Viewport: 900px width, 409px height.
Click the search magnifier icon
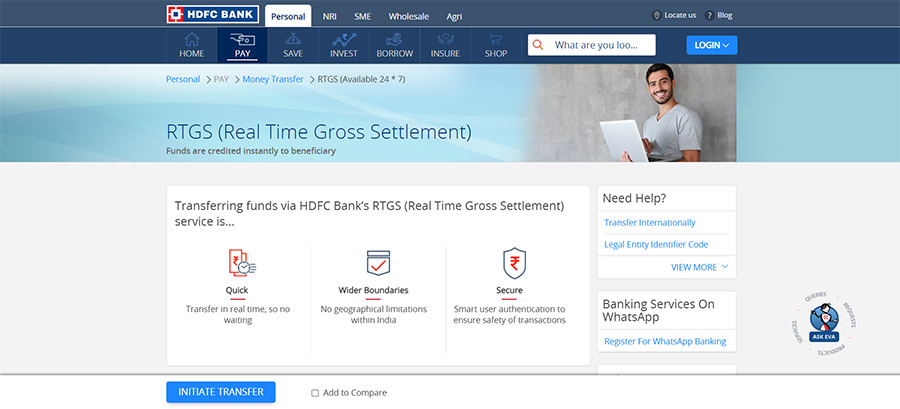click(538, 45)
